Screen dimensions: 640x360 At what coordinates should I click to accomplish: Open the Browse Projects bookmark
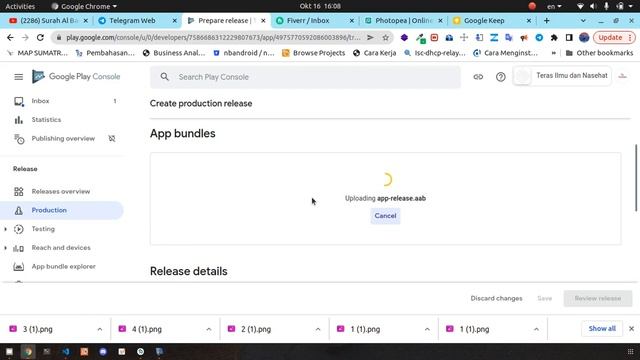pos(314,53)
